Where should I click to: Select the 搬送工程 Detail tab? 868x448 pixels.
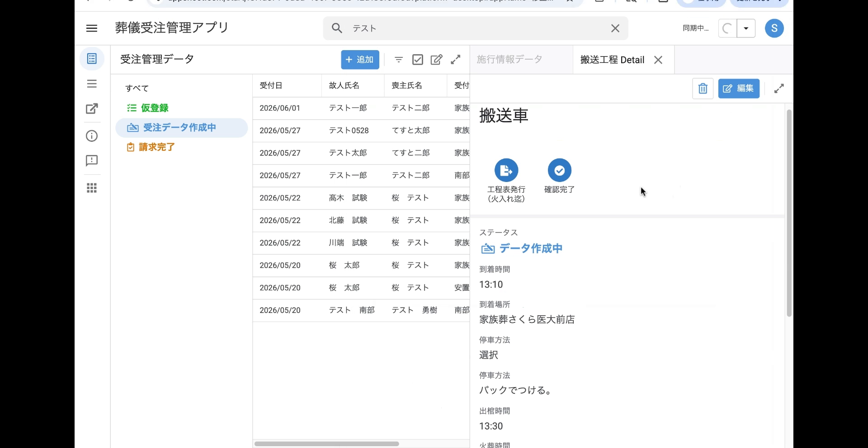(612, 60)
